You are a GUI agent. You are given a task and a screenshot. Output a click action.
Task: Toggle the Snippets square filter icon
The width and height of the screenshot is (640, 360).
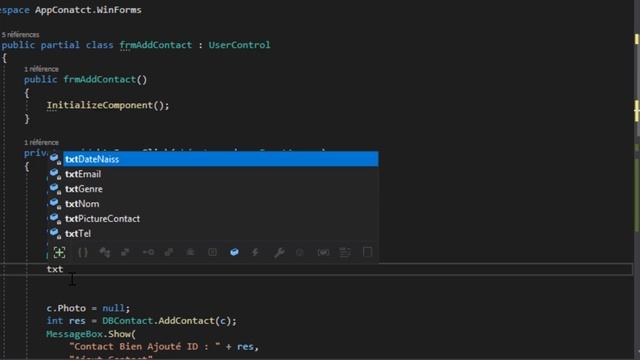click(367, 252)
